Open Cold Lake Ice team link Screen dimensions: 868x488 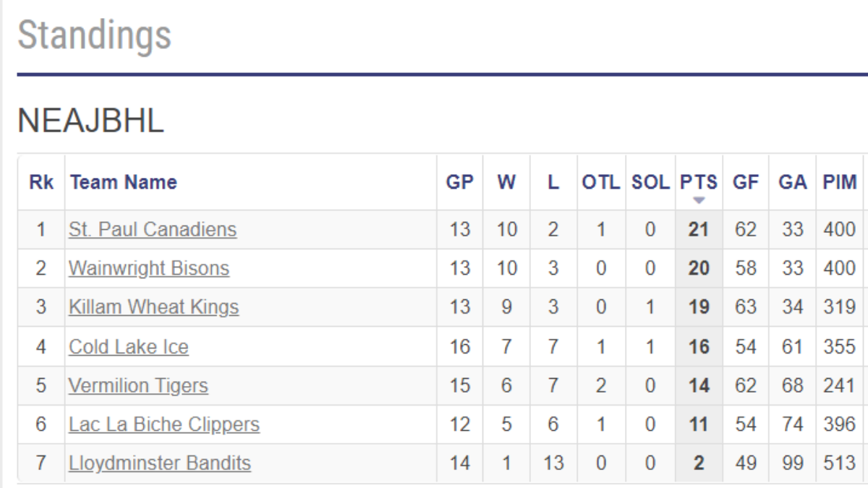(129, 347)
